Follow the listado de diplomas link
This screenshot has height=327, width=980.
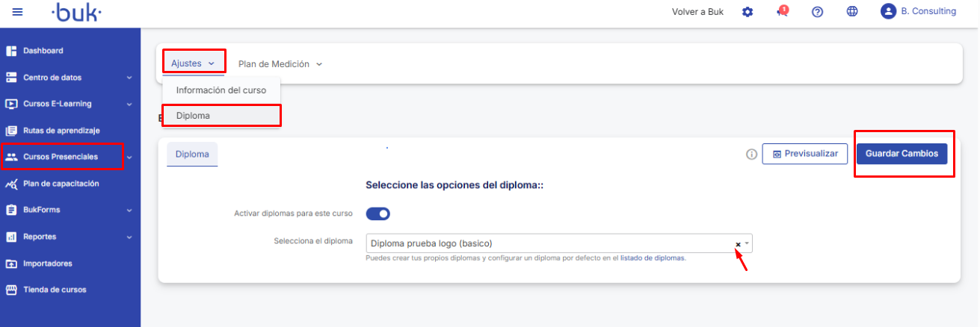(x=653, y=258)
